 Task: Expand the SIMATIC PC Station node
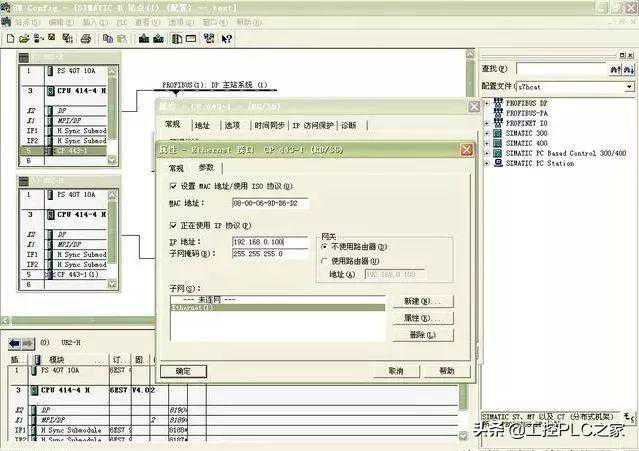(487, 163)
